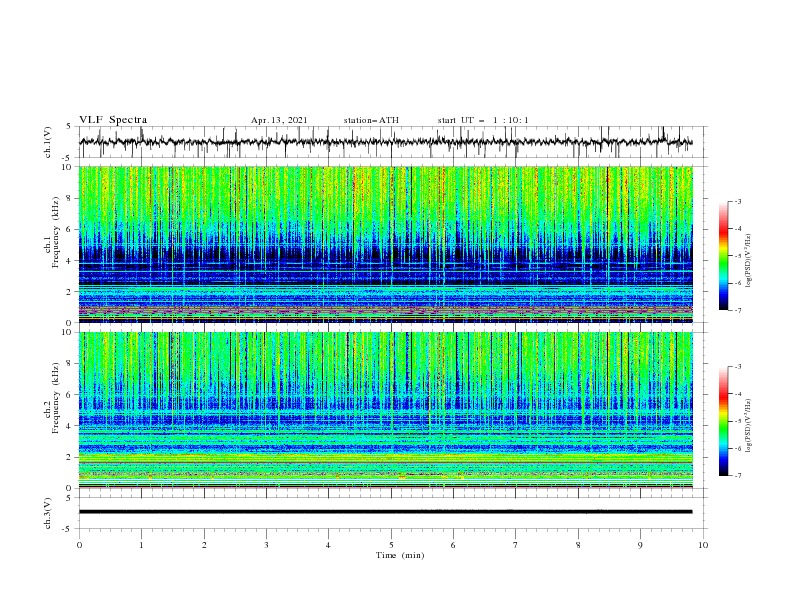Screen dimensions: 792x612
Task: Click time axis tick label "2"
Action: (204, 545)
